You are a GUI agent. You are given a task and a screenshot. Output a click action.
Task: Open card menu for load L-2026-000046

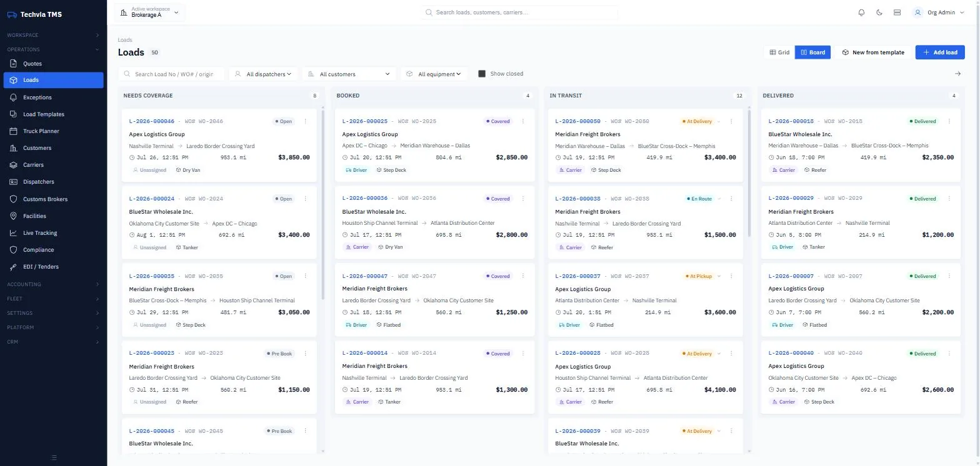(x=306, y=121)
